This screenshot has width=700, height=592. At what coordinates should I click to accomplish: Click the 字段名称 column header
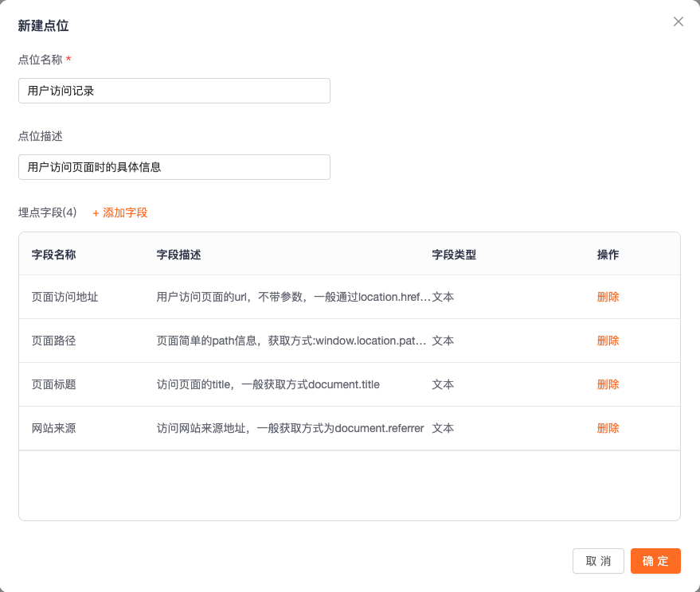point(53,255)
